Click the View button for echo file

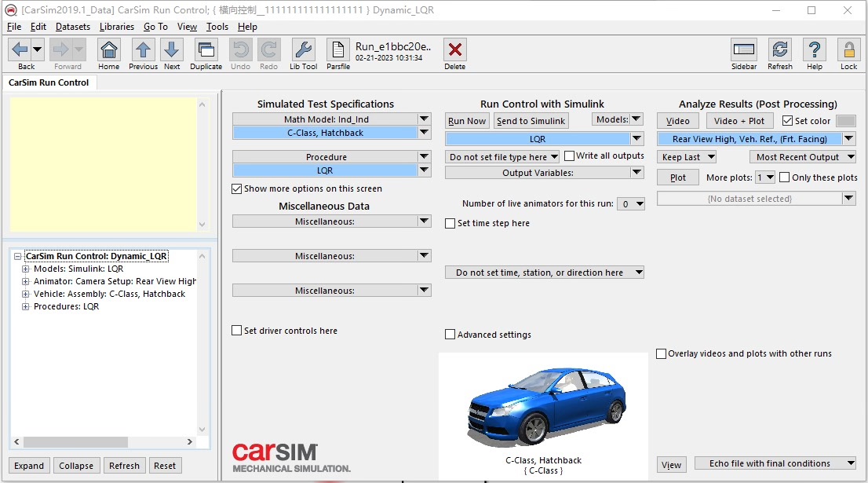coord(671,465)
